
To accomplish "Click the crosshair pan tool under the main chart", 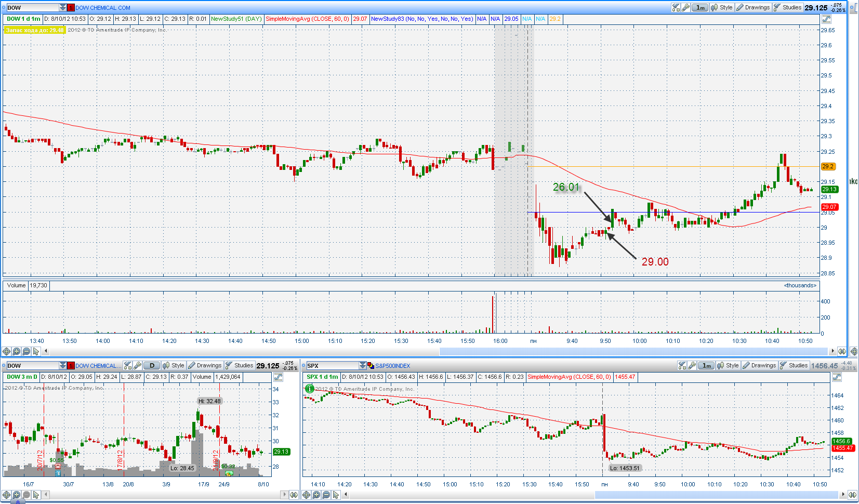I will pyautogui.click(x=6, y=351).
